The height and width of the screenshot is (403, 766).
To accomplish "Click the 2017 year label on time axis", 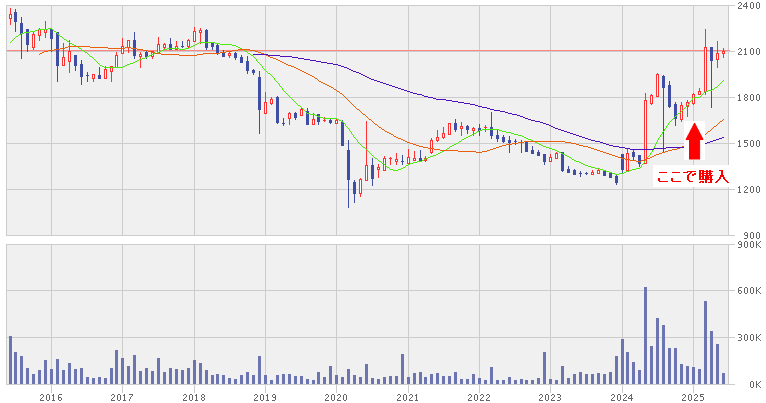I will (122, 398).
